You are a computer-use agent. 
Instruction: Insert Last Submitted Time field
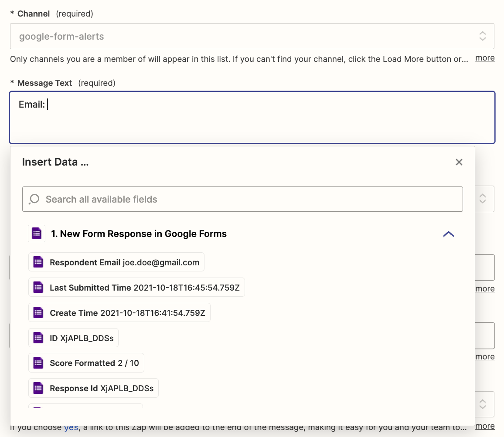tap(145, 288)
